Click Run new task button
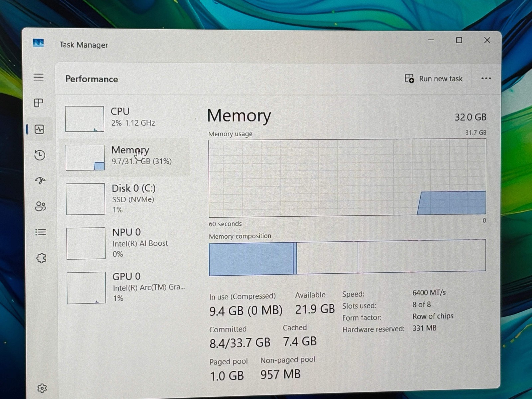This screenshot has width=532, height=399. point(434,79)
